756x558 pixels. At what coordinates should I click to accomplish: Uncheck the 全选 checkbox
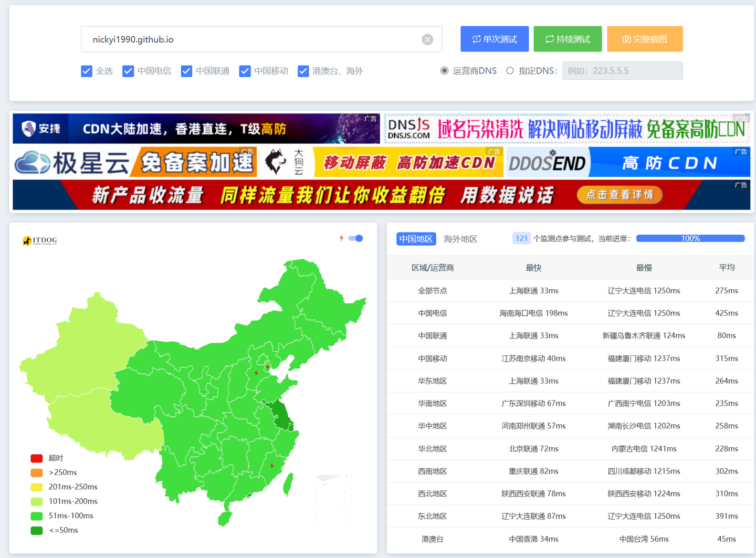point(87,71)
